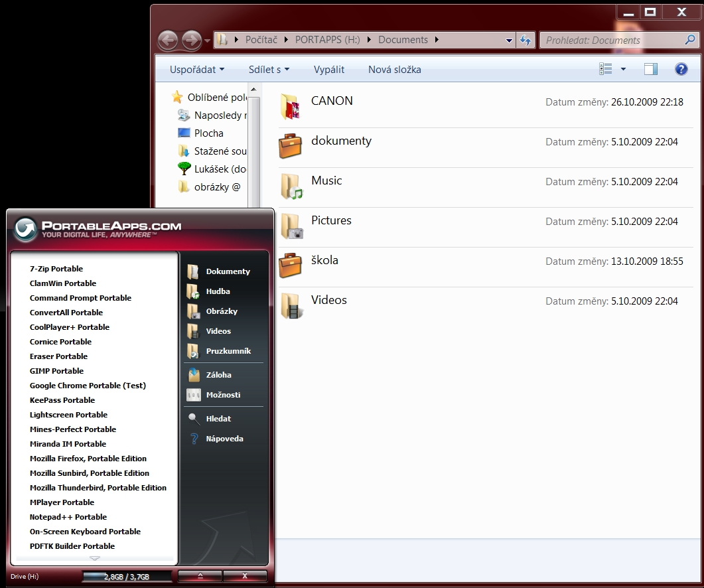Image resolution: width=704 pixels, height=588 pixels.
Task: Launch Notepad++ Portable
Action: (68, 517)
